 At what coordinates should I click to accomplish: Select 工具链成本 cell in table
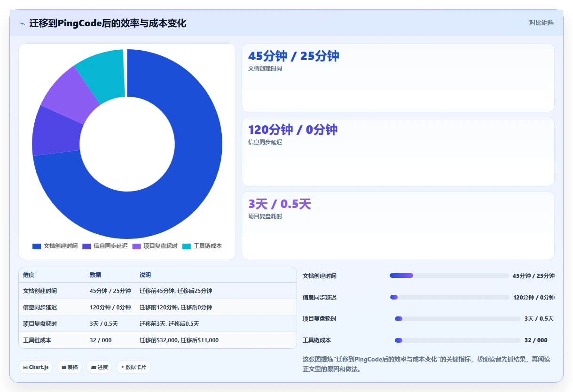(x=37, y=340)
